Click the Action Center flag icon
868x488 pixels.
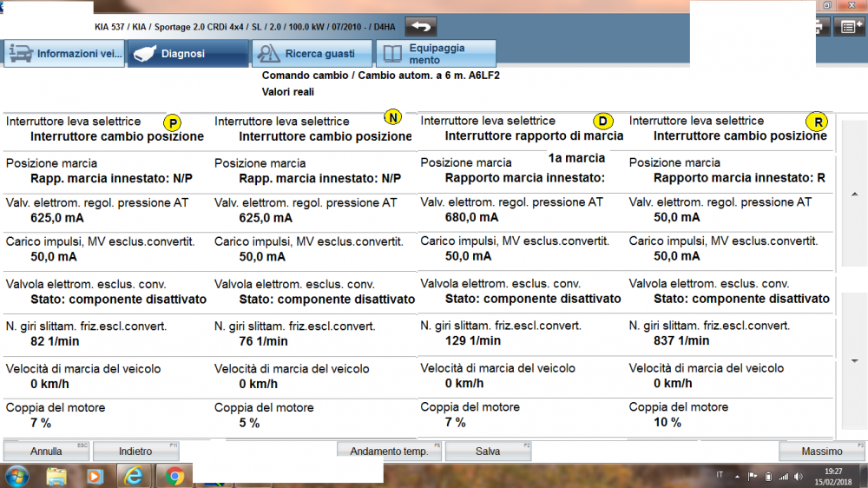(753, 477)
